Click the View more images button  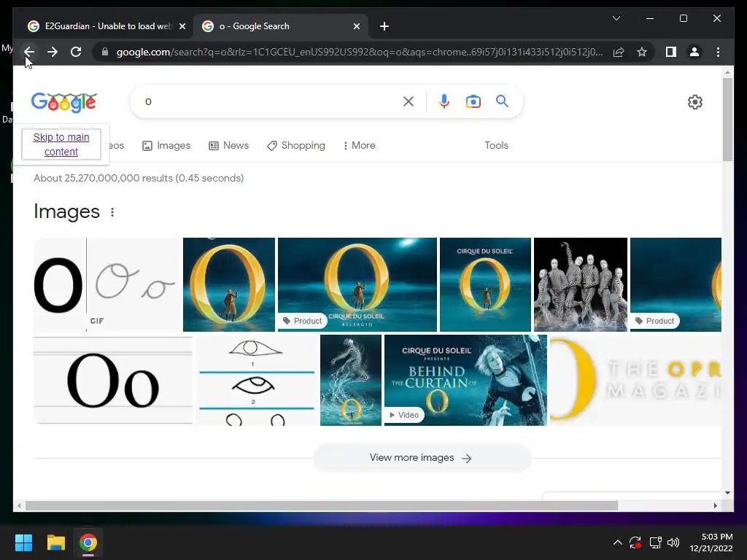(x=422, y=458)
